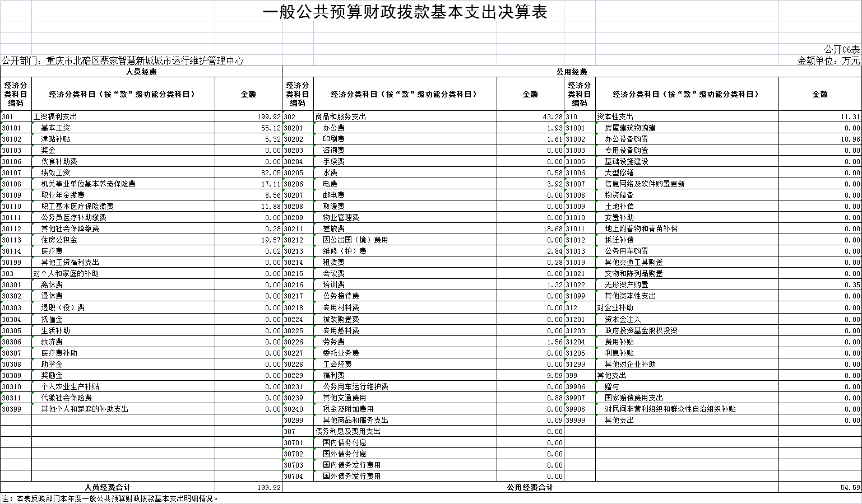Click the 住房公积金 amount 19.57
Image resolution: width=862 pixels, height=504 pixels.
click(x=248, y=240)
